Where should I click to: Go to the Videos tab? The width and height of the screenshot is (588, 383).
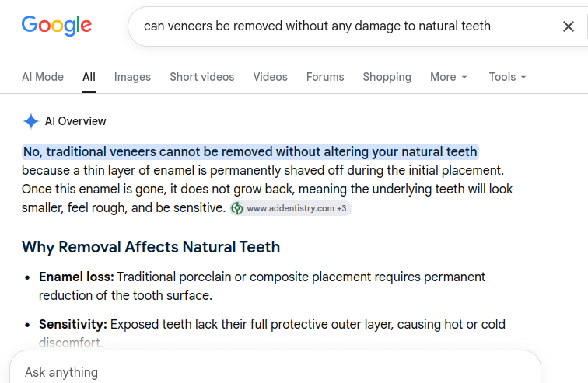click(x=270, y=77)
